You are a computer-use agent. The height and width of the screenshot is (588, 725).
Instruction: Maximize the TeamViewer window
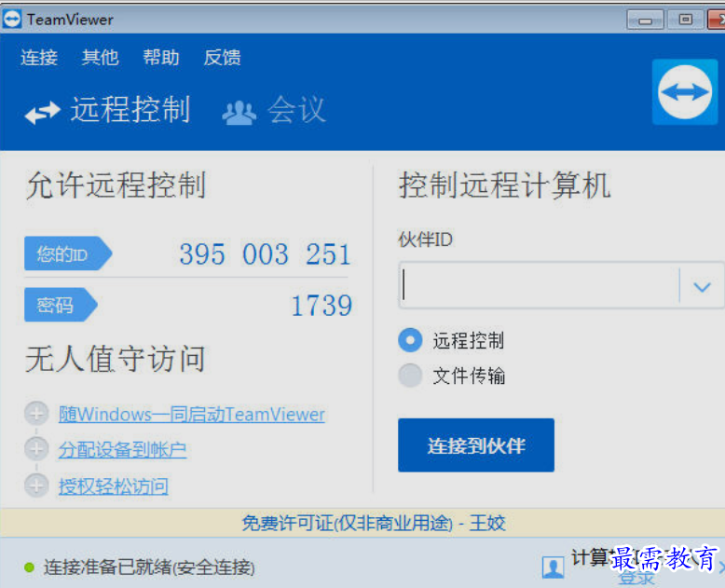685,20
